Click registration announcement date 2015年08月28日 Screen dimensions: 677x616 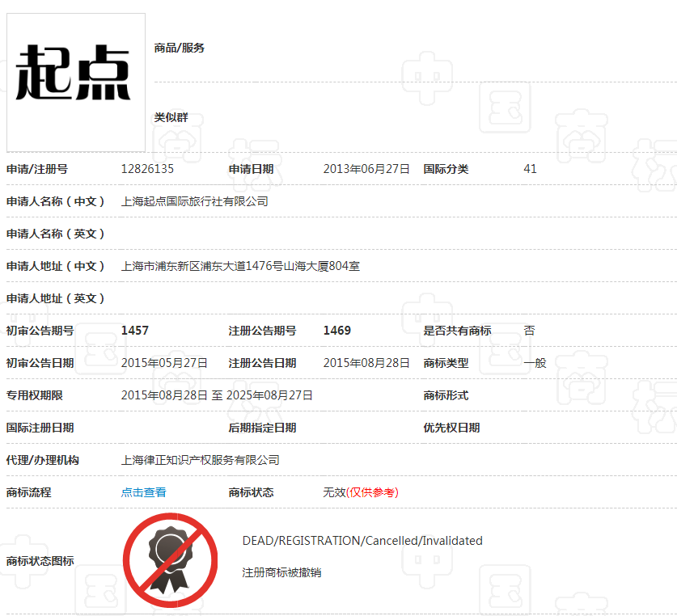(366, 363)
